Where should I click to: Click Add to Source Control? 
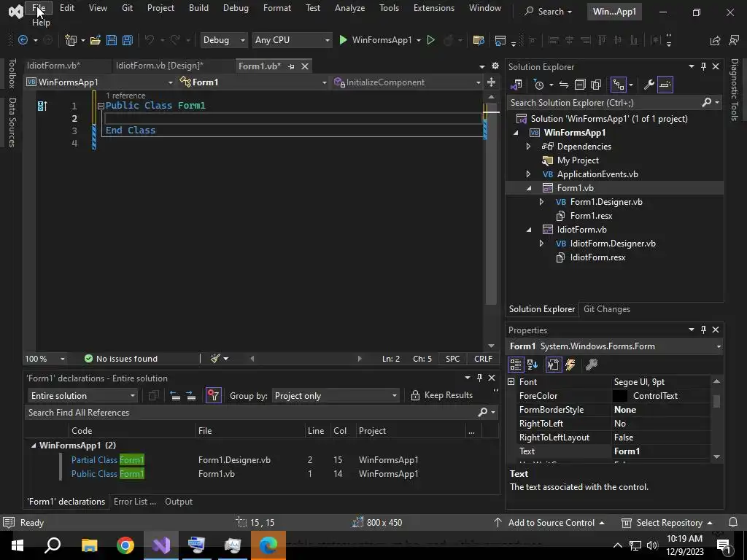coord(549,522)
